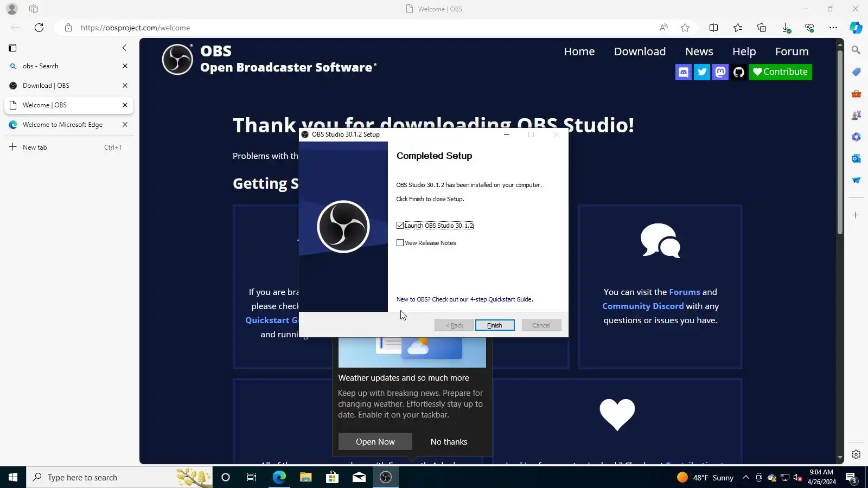Screen dimensions: 868x488
Task: Open the Edge sidebar Search icon
Action: 856,50
